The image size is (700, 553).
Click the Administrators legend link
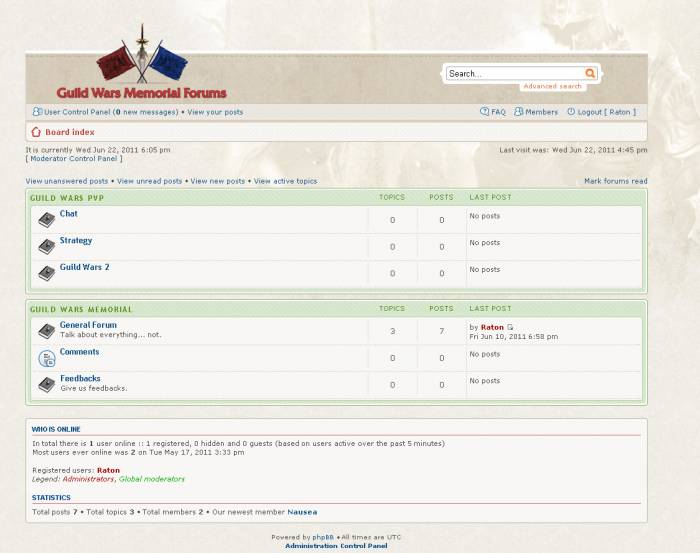pyautogui.click(x=88, y=479)
